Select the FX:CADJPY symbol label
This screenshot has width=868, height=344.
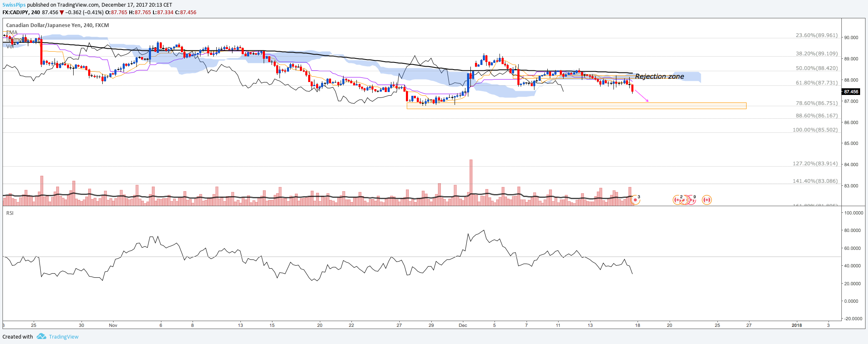15,12
